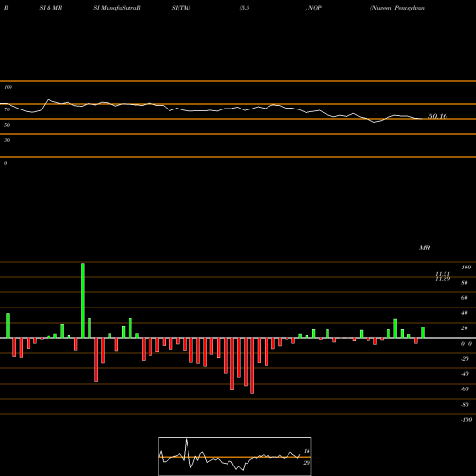The height and width of the screenshot is (476, 476).
Task: Click the -100 label on MR axis
Action: [x=466, y=420]
